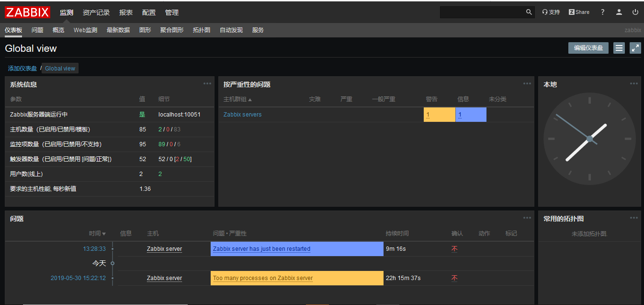Open the Share link
The image size is (644, 305).
(x=579, y=12)
